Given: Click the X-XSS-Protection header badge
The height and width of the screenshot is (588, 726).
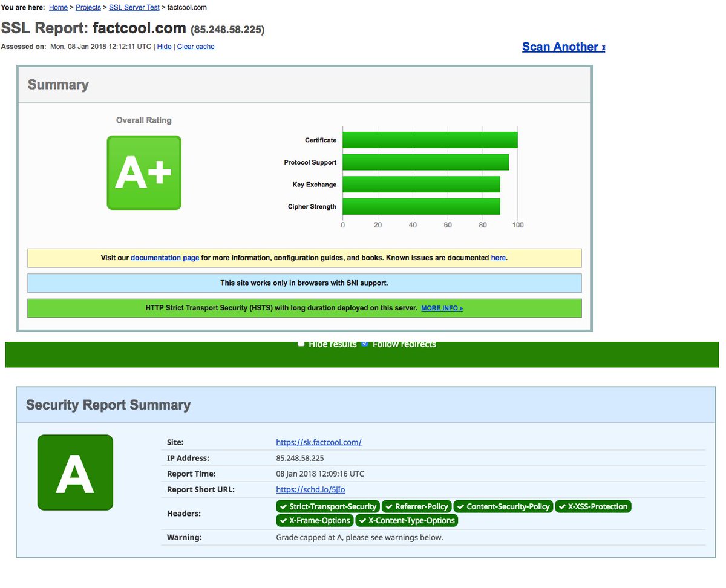Looking at the screenshot, I should (x=593, y=506).
